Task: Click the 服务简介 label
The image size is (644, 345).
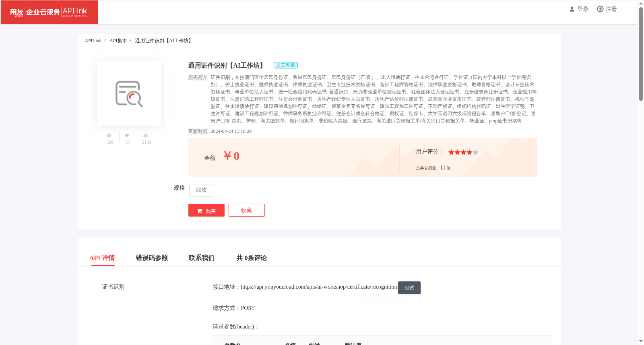Action: coord(198,77)
